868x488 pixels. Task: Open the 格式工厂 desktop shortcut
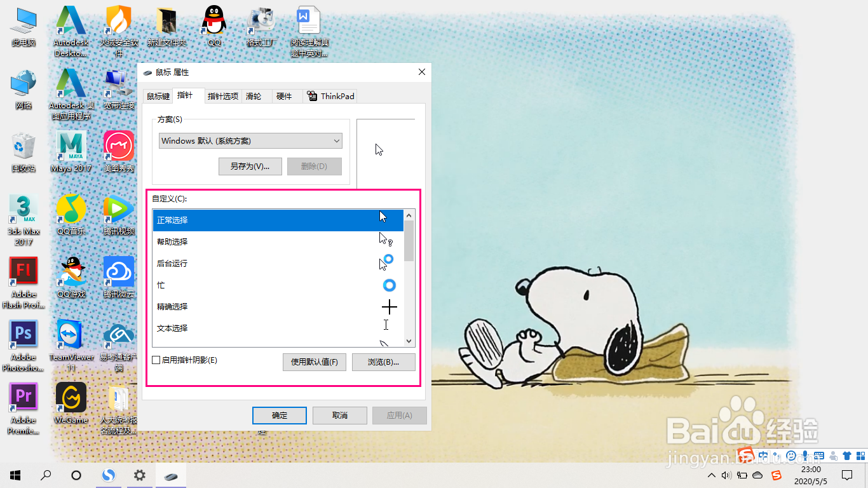pos(262,26)
